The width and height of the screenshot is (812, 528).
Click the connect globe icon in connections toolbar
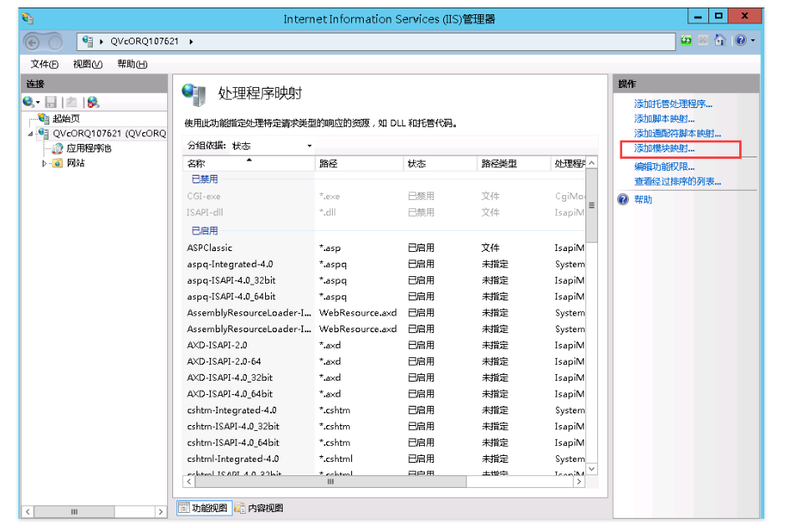[28, 102]
